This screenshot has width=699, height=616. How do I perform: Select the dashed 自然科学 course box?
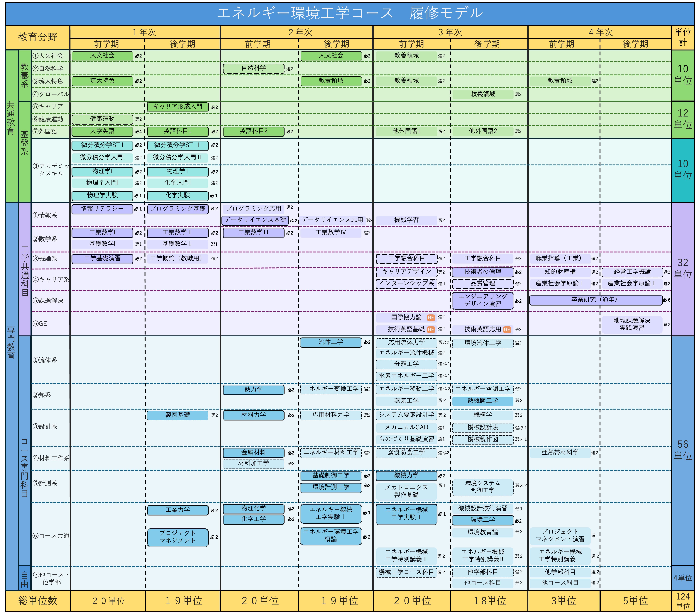coord(253,68)
